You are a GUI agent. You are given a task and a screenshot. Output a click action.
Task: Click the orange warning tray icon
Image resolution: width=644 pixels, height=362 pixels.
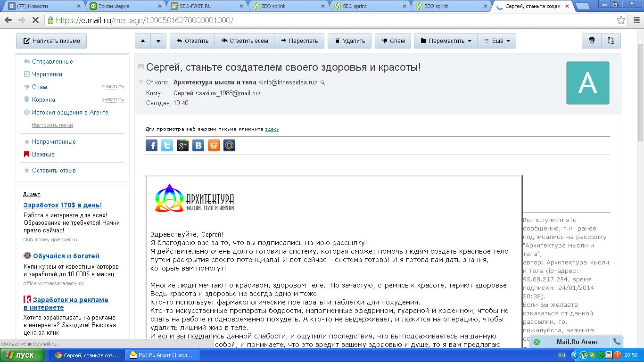tap(618, 355)
